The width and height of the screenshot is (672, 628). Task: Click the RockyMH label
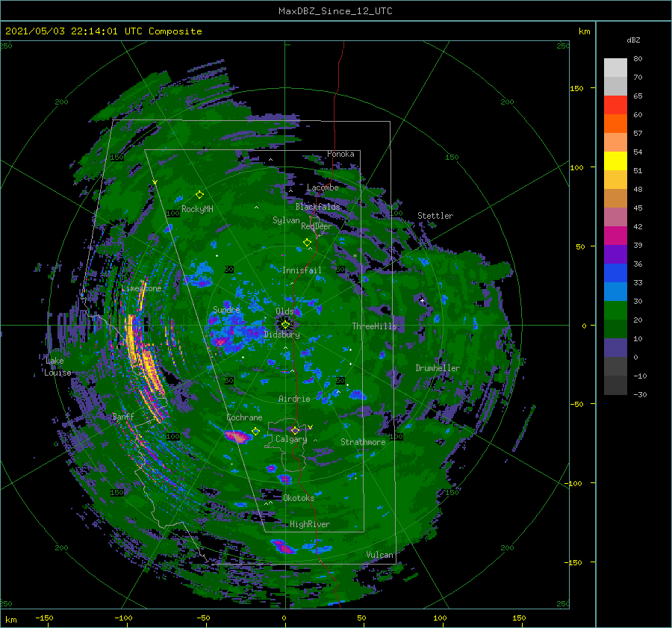pos(197,209)
